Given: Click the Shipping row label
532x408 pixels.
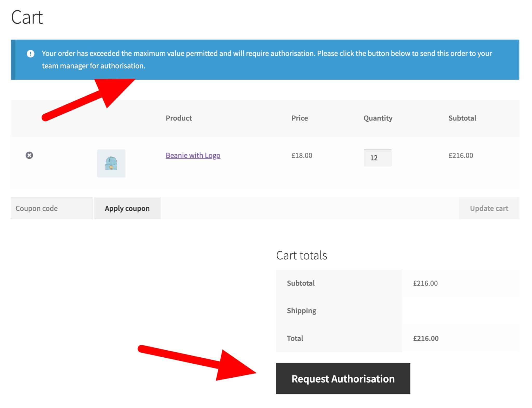Looking at the screenshot, I should tap(301, 311).
